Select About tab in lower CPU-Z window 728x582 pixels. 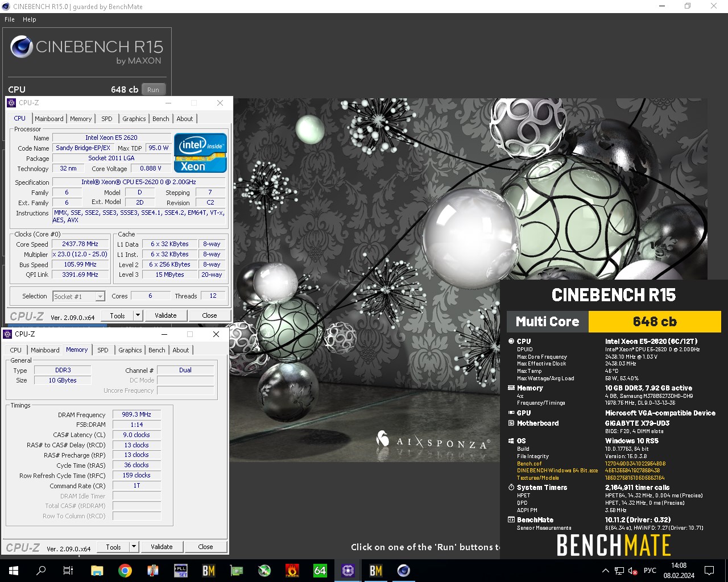coord(181,350)
